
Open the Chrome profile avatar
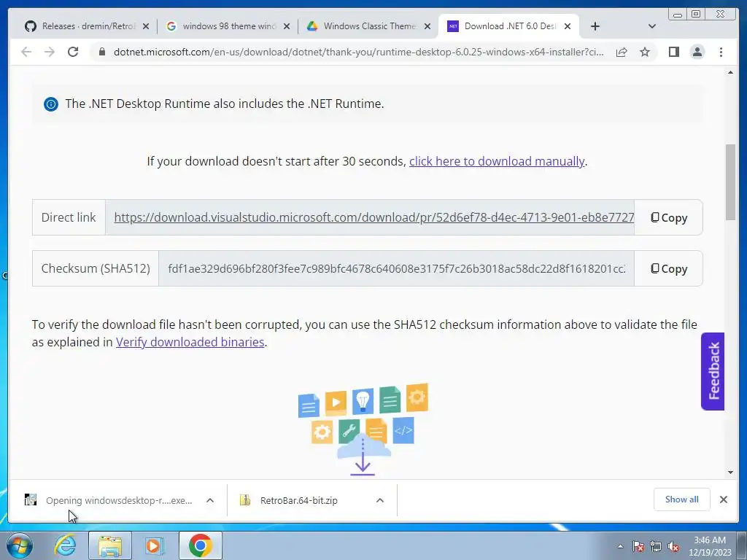tap(697, 52)
